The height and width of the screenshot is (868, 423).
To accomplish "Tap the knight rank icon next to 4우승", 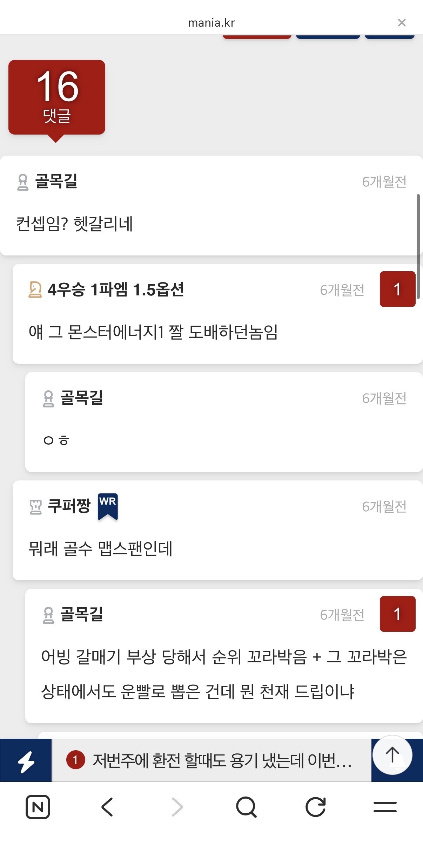I will point(35,290).
